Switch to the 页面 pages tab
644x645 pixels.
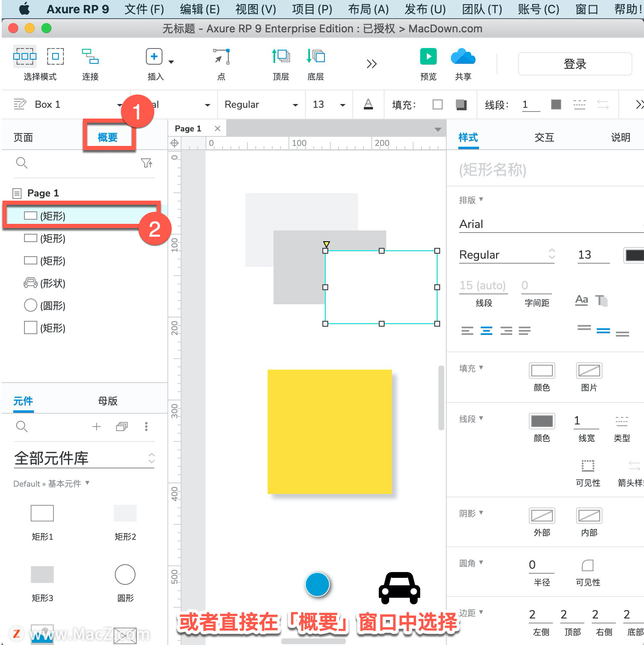(23, 137)
